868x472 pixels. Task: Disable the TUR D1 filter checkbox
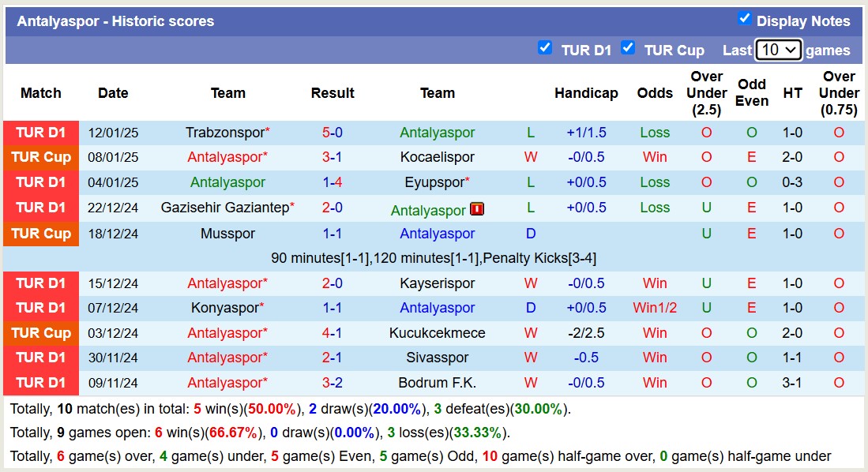(545, 47)
